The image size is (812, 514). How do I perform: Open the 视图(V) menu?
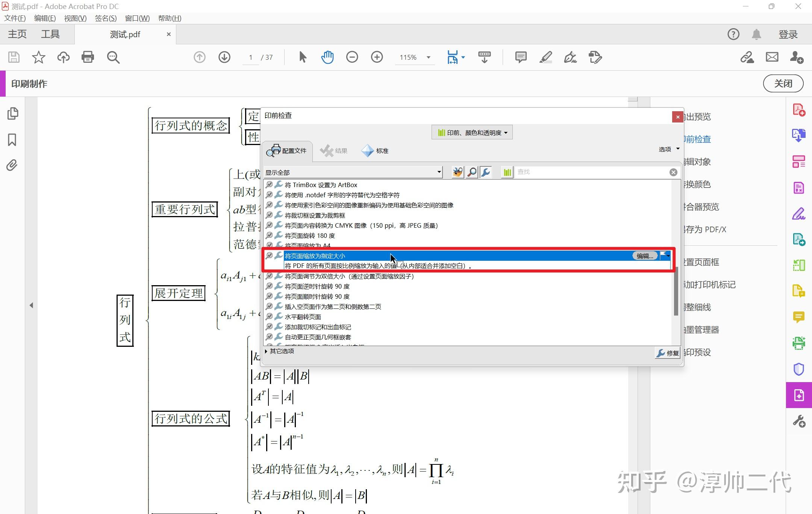coord(74,18)
